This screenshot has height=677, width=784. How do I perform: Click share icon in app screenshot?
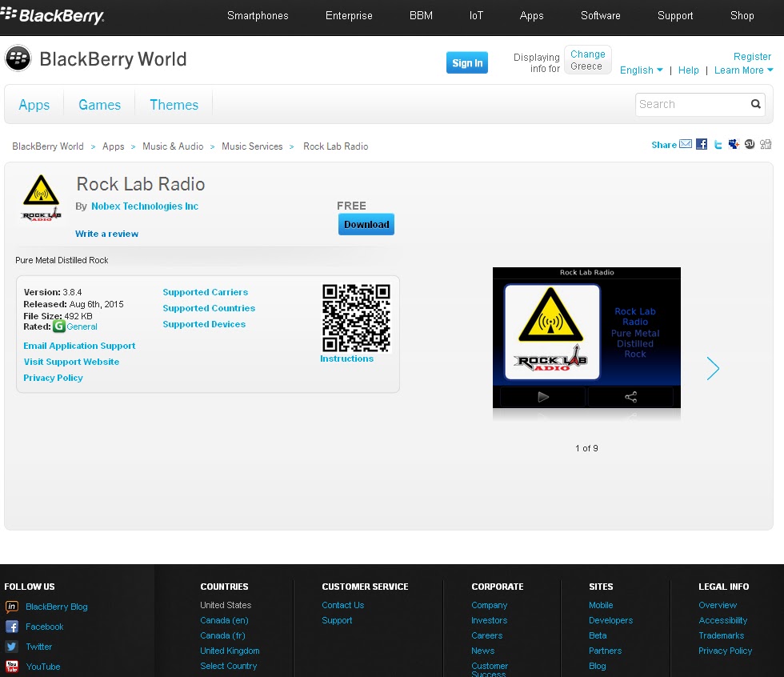631,397
